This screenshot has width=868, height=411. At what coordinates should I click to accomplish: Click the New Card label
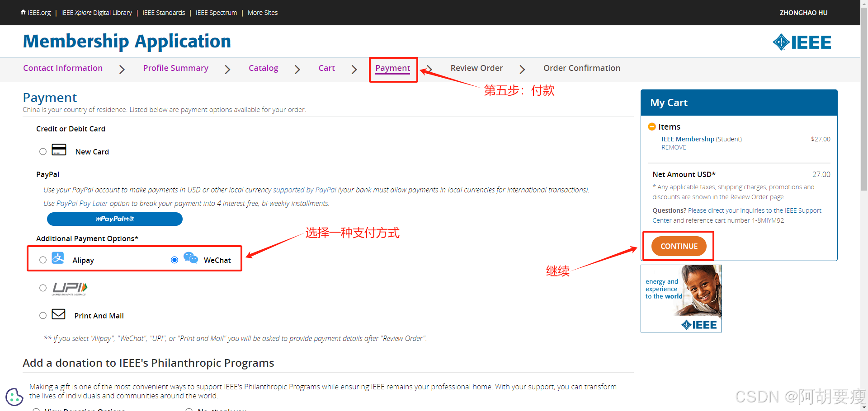pos(92,152)
